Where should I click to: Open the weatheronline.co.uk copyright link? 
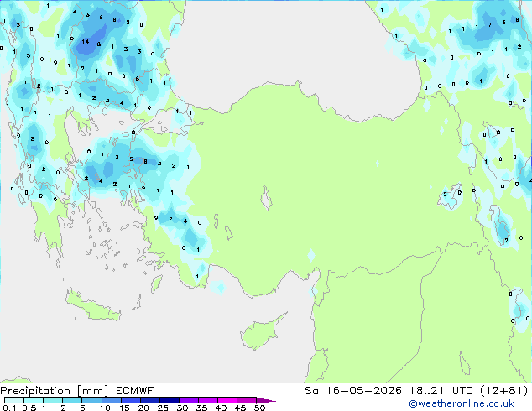coord(461,403)
